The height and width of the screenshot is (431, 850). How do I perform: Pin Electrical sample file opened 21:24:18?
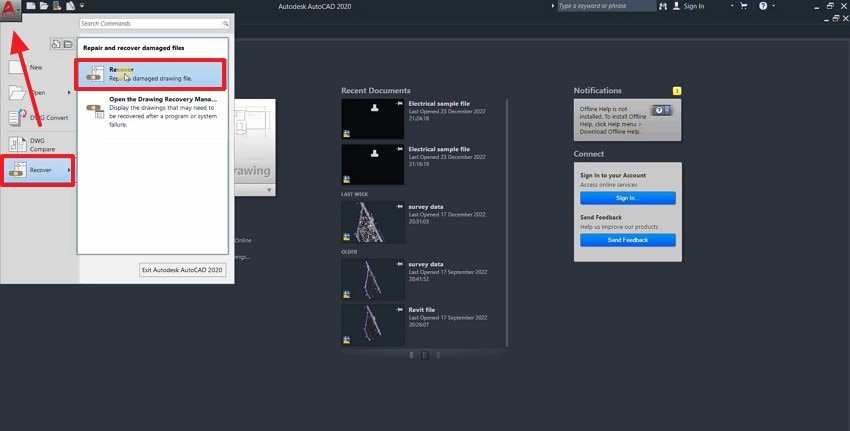click(x=400, y=103)
